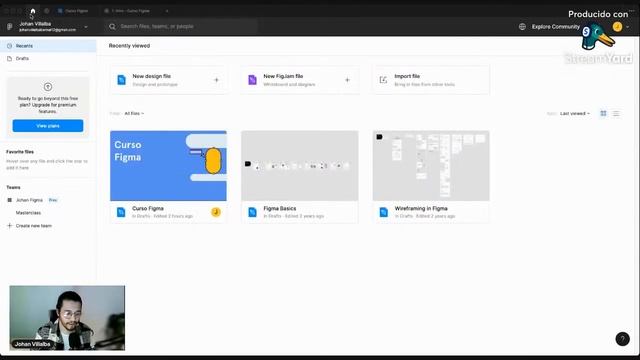Go to the Figma home tab icon
The width and height of the screenshot is (640, 360).
click(33, 11)
